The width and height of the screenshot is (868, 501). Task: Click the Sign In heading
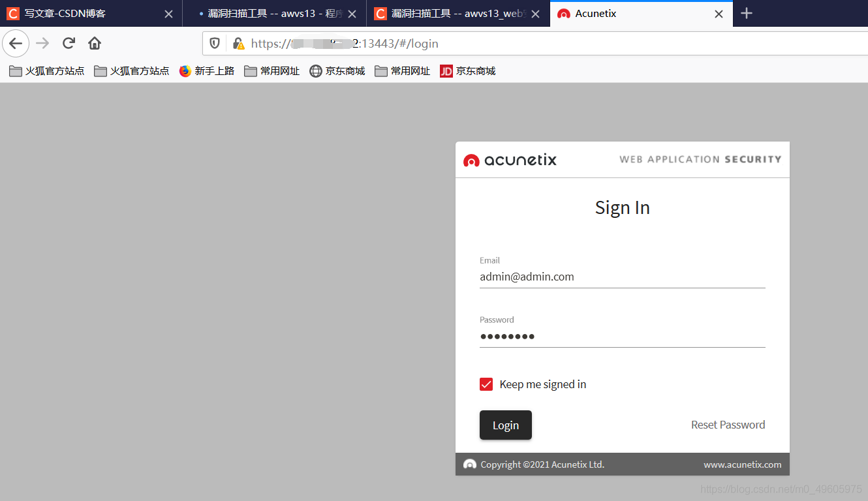pyautogui.click(x=623, y=207)
